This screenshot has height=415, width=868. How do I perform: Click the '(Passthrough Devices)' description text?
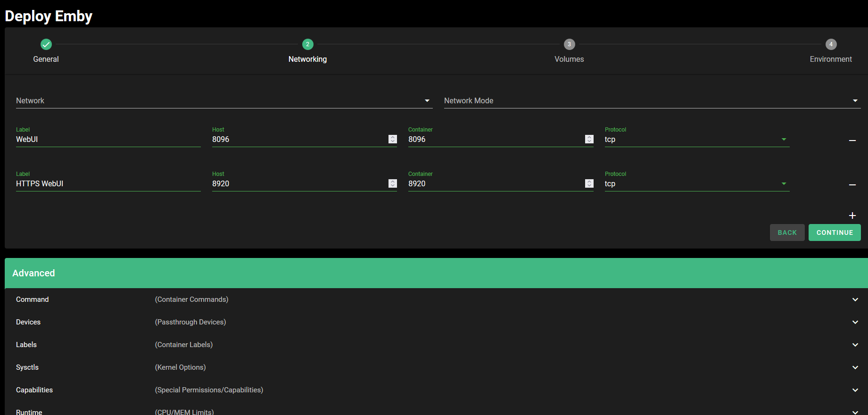coord(190,322)
